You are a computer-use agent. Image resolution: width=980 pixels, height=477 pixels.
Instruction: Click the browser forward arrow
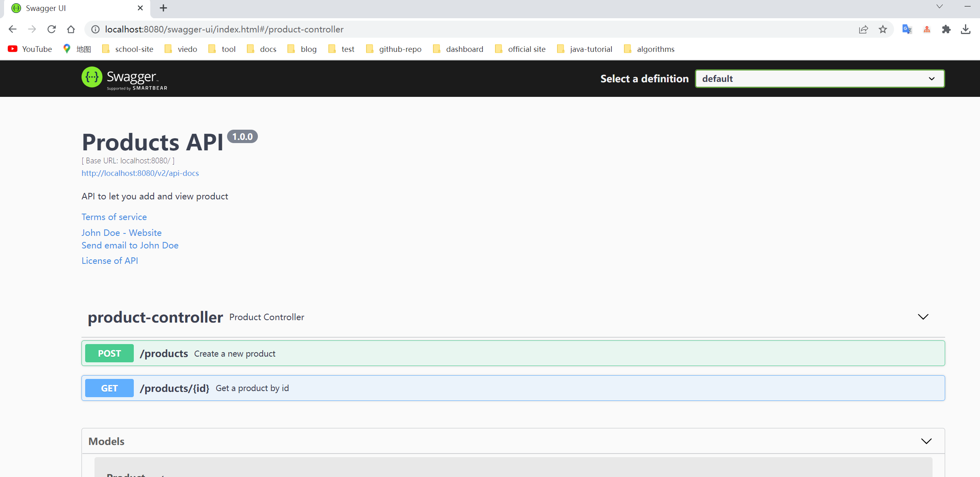[32, 29]
